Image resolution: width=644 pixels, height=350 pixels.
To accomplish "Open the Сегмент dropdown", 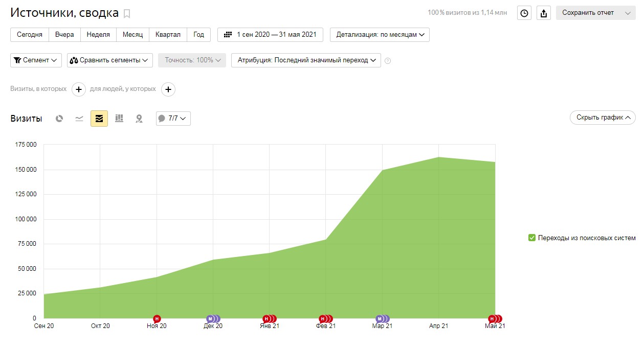I will click(36, 60).
